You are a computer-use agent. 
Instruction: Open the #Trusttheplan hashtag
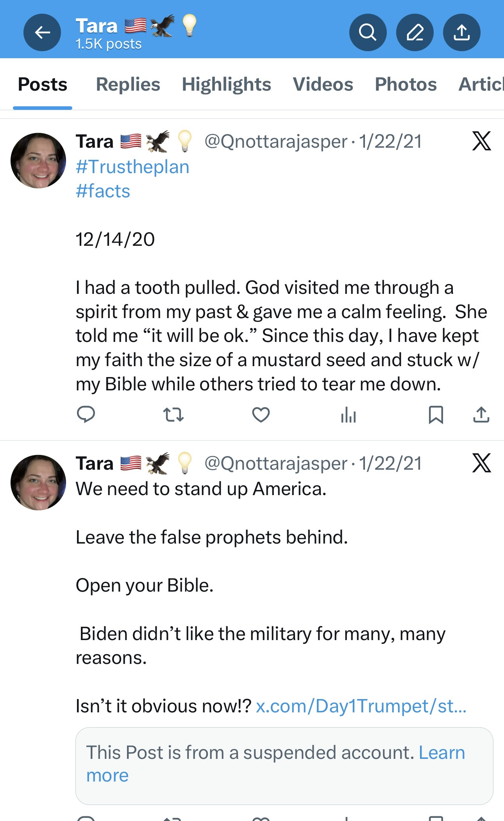(132, 167)
